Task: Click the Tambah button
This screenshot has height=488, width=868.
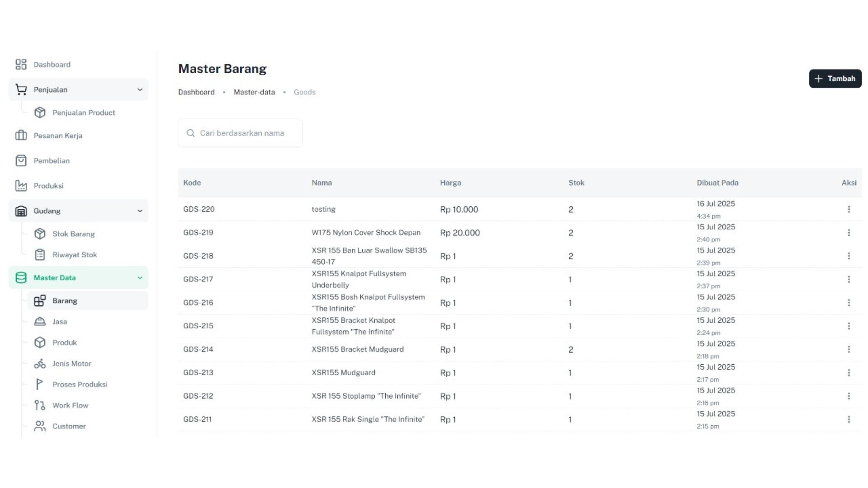Action: point(835,79)
